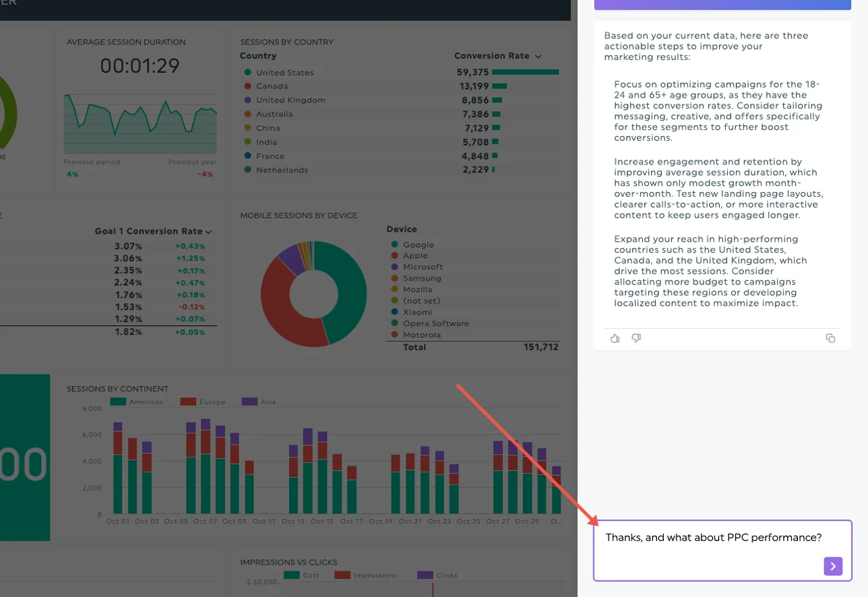Image resolution: width=868 pixels, height=597 pixels.
Task: Click the Apple device legend entry
Action: point(415,256)
